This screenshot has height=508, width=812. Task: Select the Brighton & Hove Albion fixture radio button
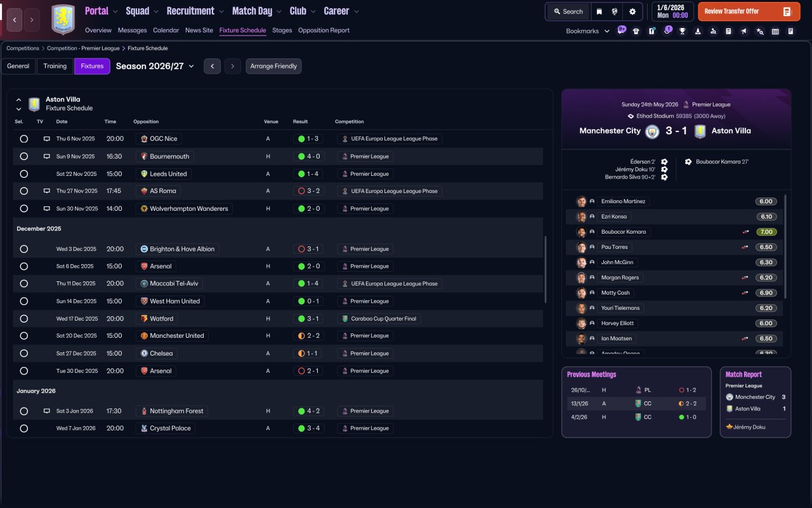[x=24, y=249]
